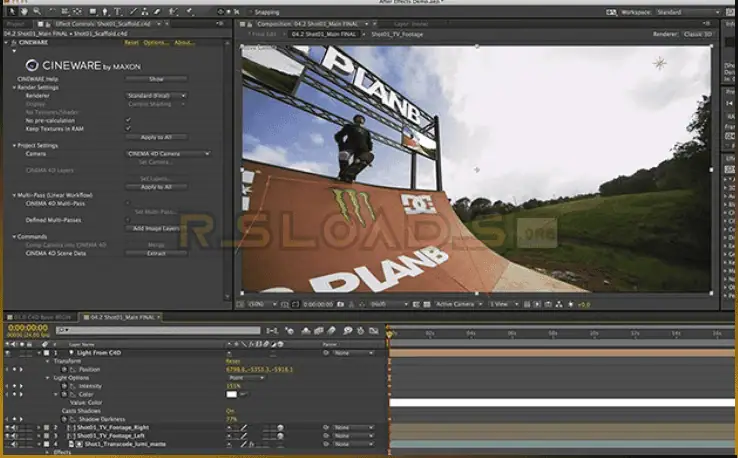738x458 pixels.
Task: Select the Eraser tool
Action: (157, 12)
